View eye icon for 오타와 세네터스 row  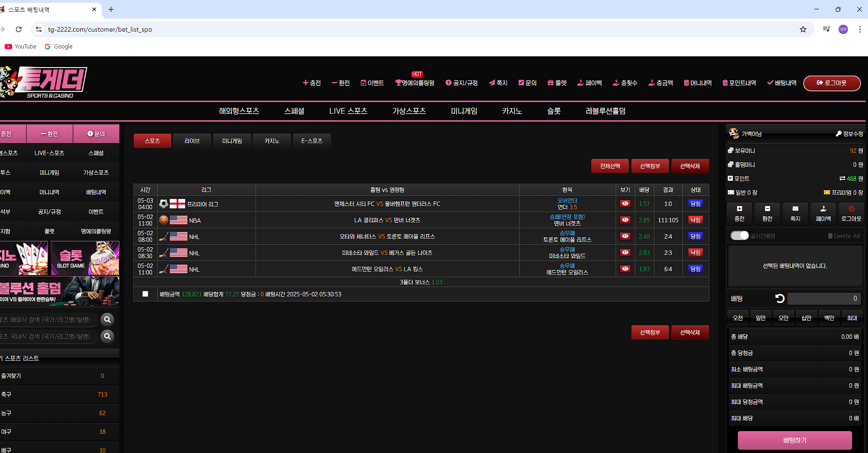point(625,236)
